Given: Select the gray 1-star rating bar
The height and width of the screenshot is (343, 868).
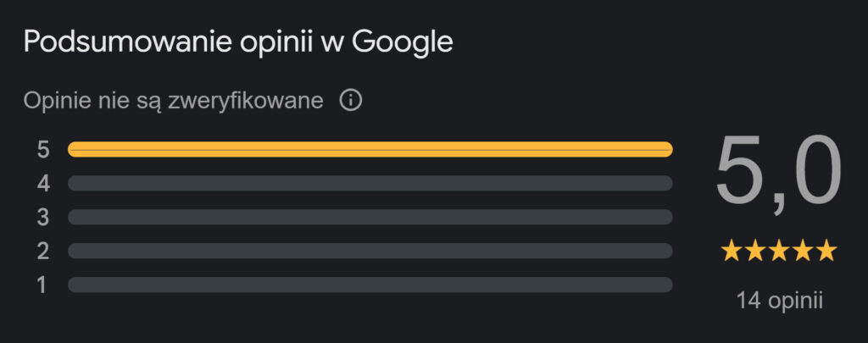Looking at the screenshot, I should (x=370, y=285).
